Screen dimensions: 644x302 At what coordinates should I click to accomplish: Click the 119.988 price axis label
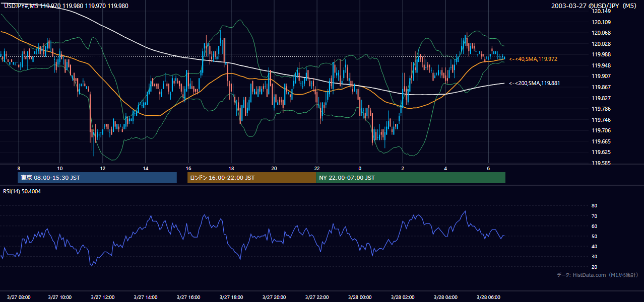(x=601, y=54)
